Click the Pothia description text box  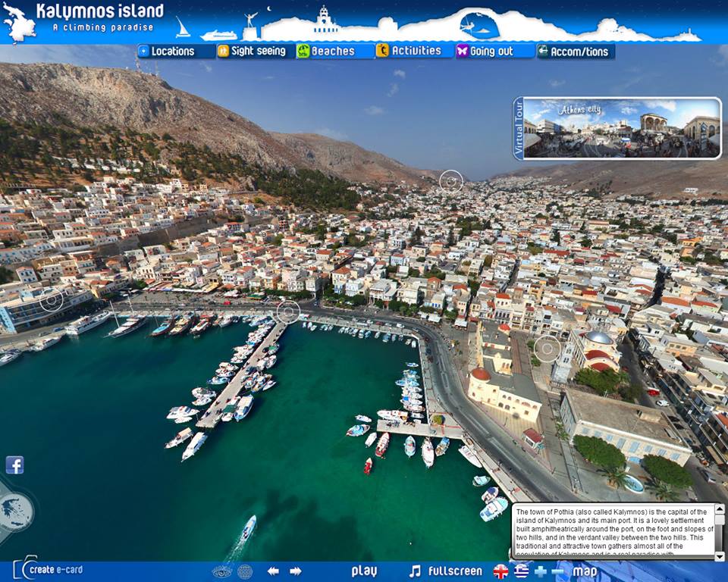613,532
